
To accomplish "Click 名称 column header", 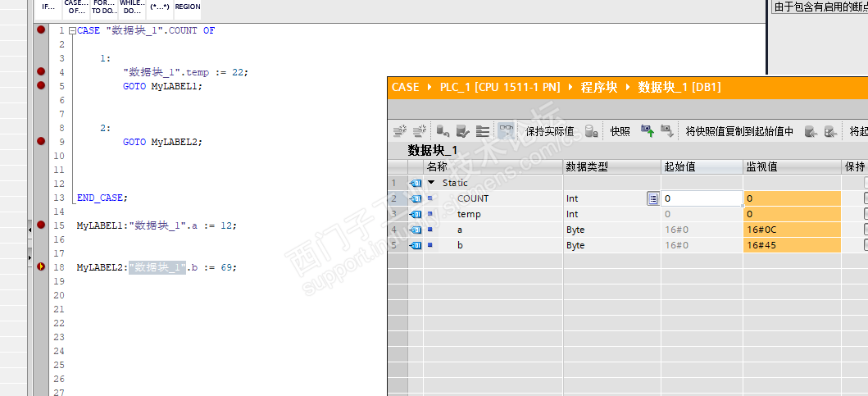I will tap(493, 166).
